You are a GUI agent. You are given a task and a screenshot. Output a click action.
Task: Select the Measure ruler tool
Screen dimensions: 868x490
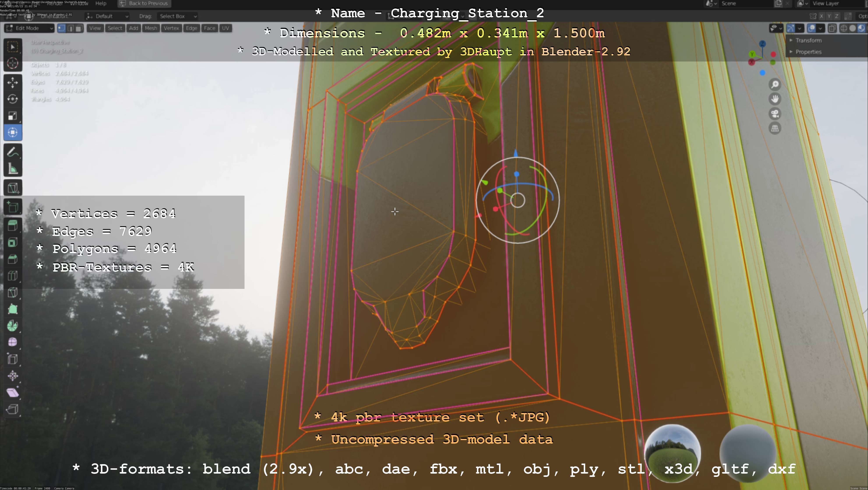click(13, 169)
